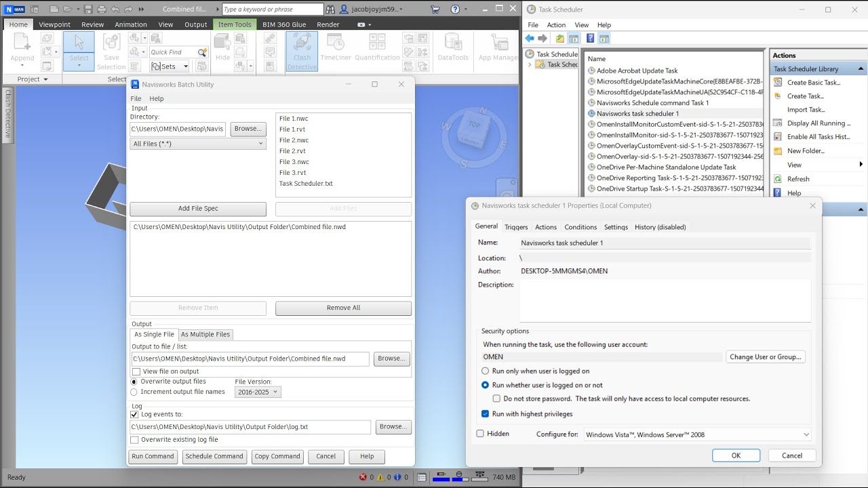This screenshot has height=488, width=868.
Task: Expand the Task Scheduler Library tree node
Action: click(x=530, y=65)
